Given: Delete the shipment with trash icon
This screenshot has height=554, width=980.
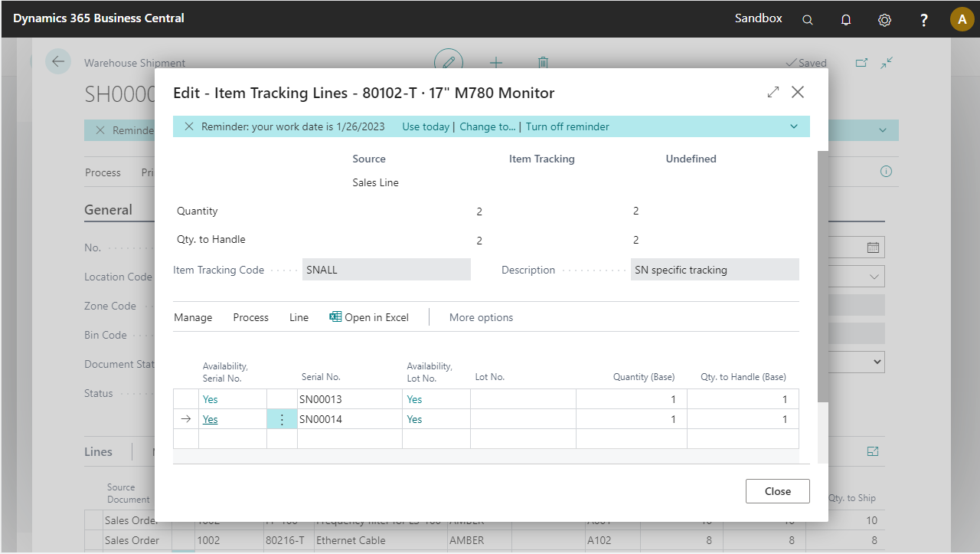Looking at the screenshot, I should coord(543,63).
